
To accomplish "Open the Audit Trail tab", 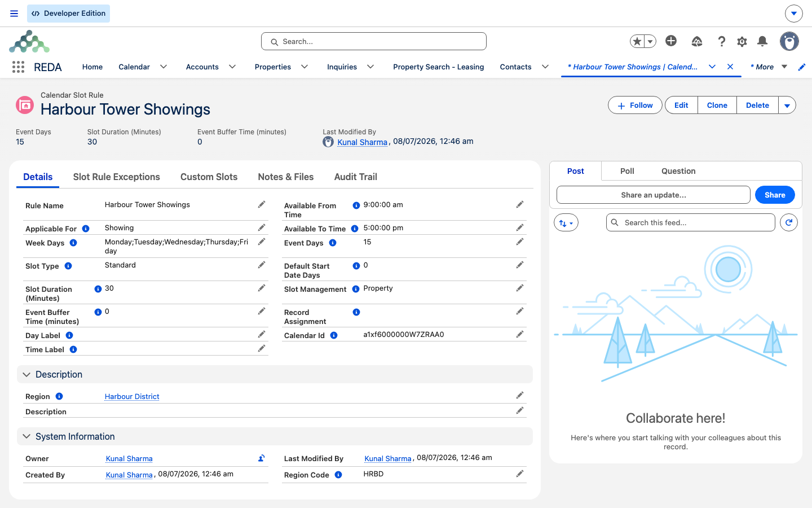I will click(x=356, y=177).
